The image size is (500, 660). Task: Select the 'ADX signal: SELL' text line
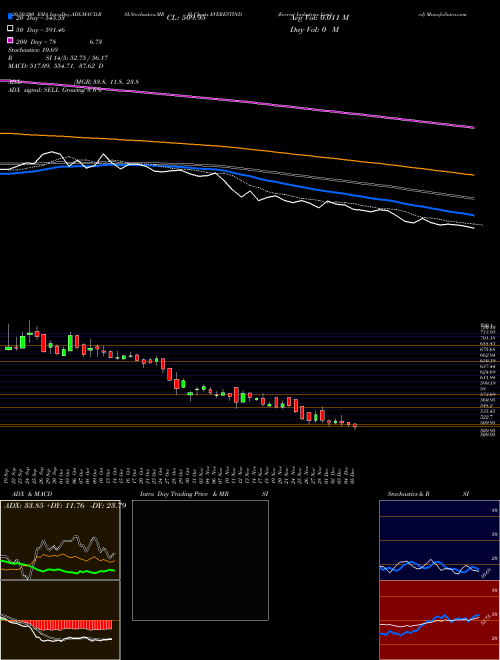pos(54,90)
